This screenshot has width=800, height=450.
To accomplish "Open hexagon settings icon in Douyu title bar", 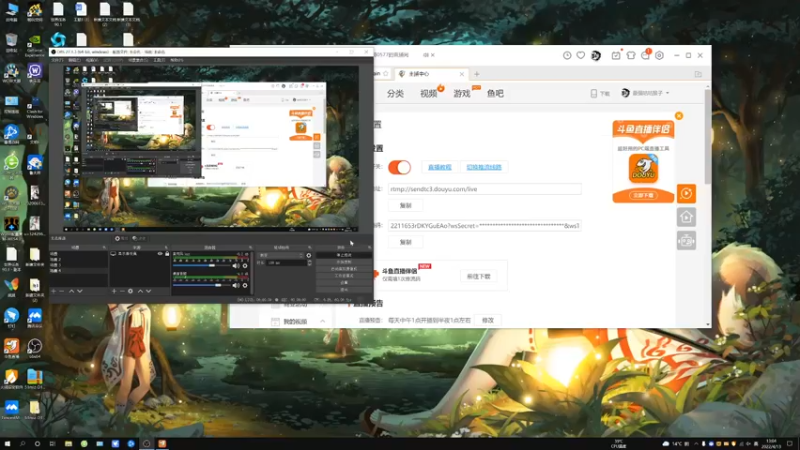I will [659, 55].
